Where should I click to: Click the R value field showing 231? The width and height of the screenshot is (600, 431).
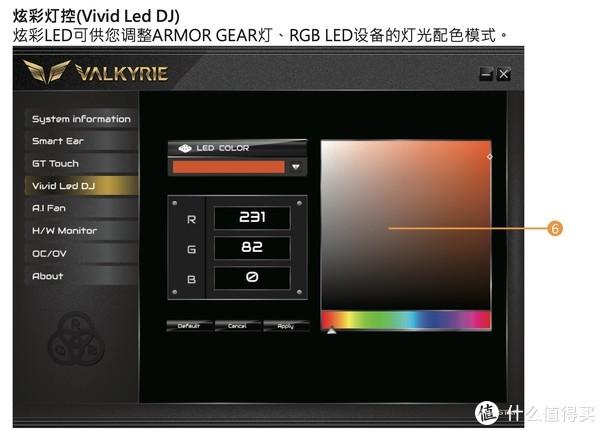(x=252, y=218)
